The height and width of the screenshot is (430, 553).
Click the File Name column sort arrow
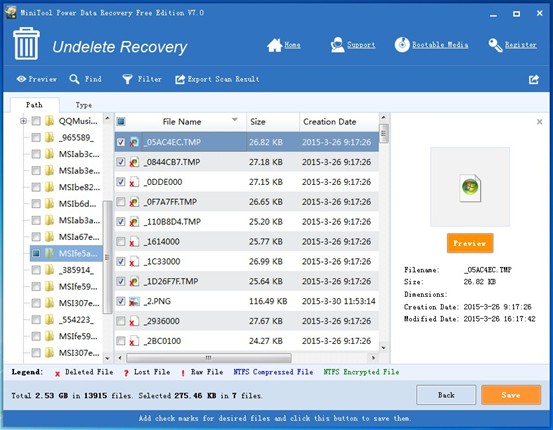tap(235, 120)
